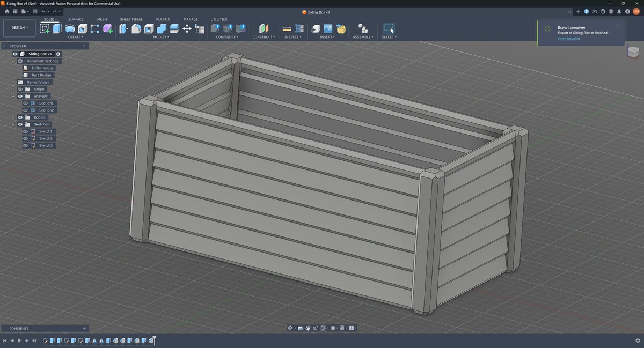Screen dimensions: 644x348
Task: Open the Data Panel grid icon
Action: (16, 11)
